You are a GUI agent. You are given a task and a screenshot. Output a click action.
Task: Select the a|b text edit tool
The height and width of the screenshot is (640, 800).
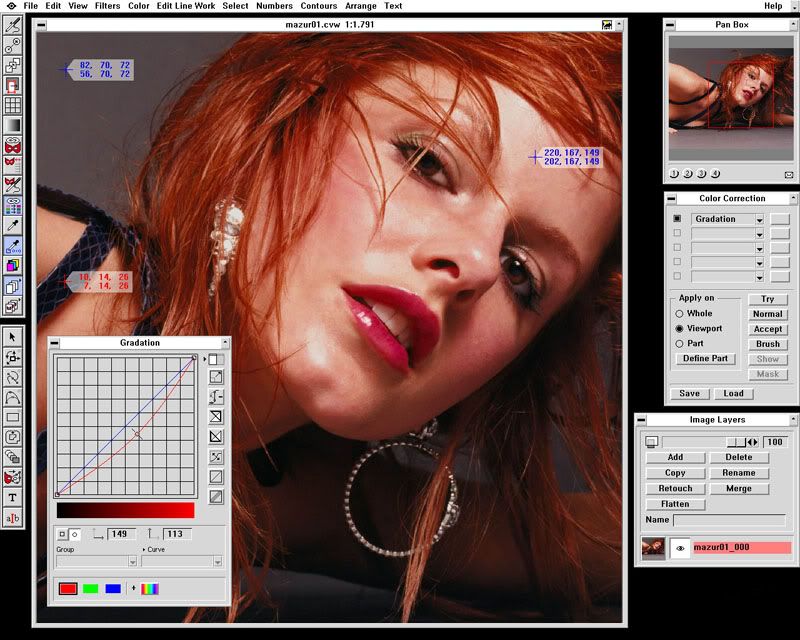point(13,518)
